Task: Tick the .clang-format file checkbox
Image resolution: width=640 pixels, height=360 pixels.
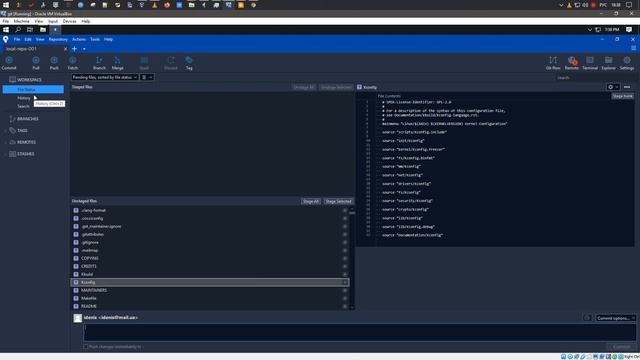Action: (76, 210)
